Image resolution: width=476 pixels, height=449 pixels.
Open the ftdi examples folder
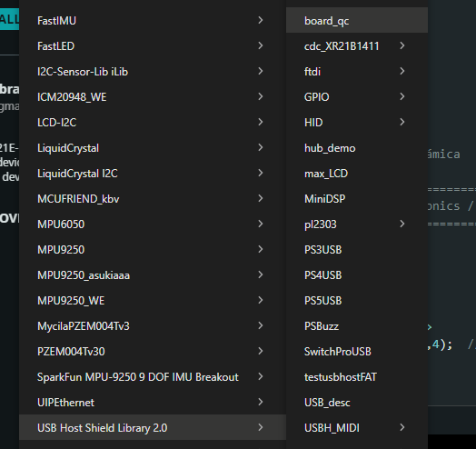coord(357,72)
